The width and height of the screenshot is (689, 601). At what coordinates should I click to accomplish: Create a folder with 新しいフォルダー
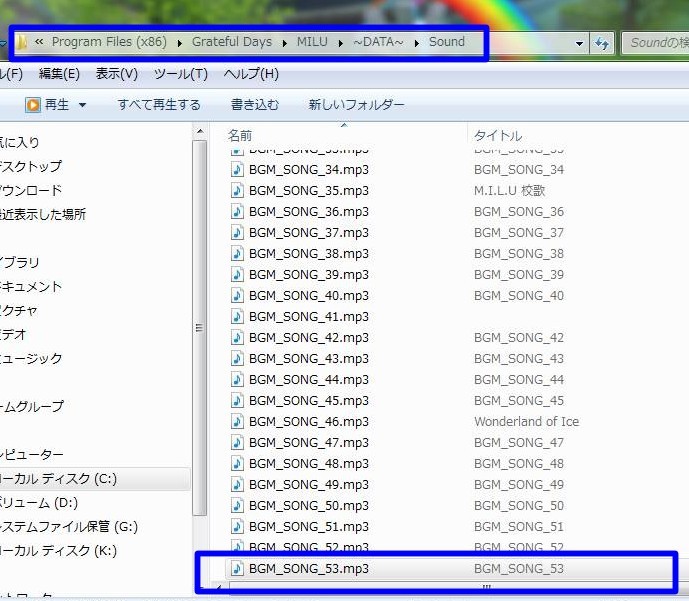(356, 105)
